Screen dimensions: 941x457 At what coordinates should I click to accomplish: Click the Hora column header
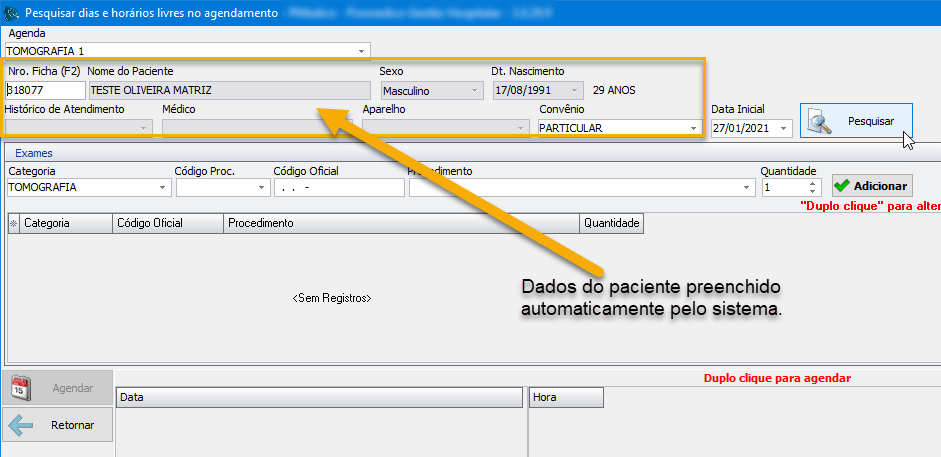[566, 398]
